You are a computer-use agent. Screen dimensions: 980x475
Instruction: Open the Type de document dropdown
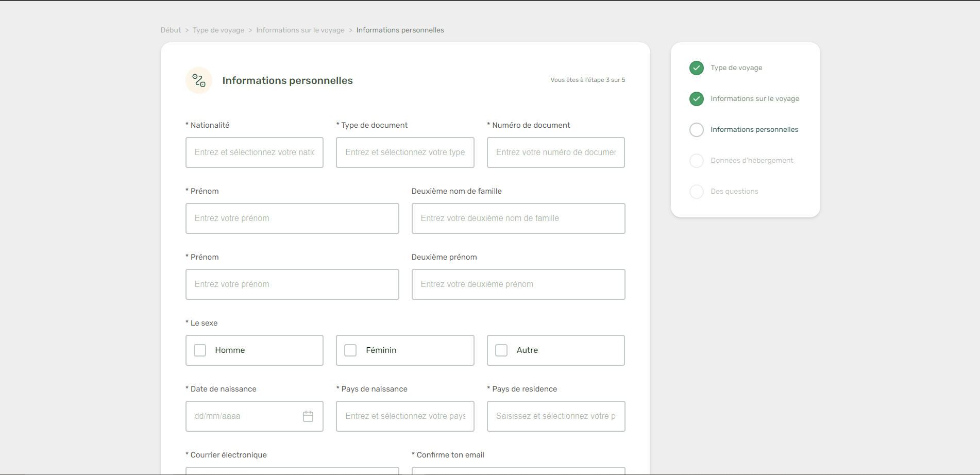pos(405,152)
